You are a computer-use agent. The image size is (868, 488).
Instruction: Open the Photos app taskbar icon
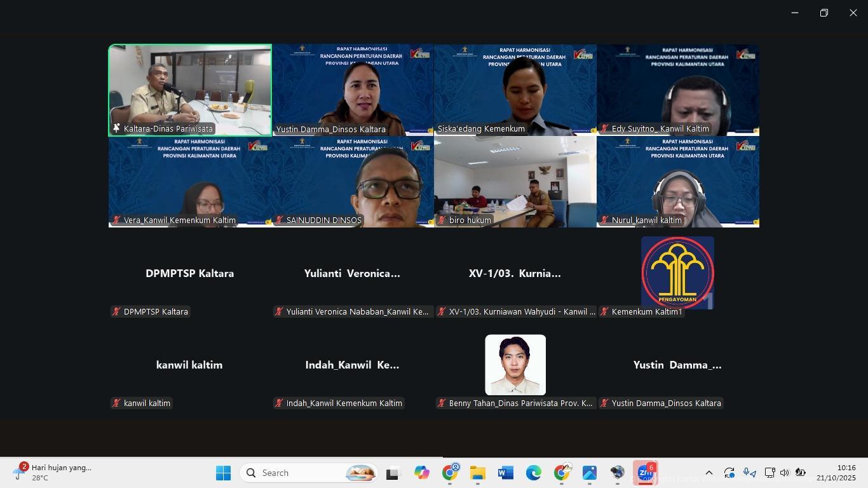(589, 473)
